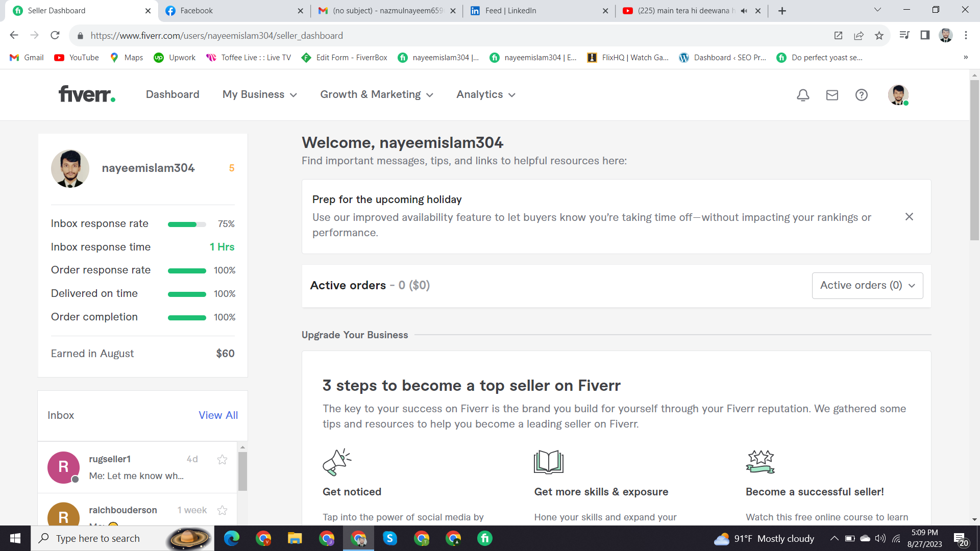The height and width of the screenshot is (551, 980).
Task: Open Chrome's three-dot menu
Action: pos(966,35)
